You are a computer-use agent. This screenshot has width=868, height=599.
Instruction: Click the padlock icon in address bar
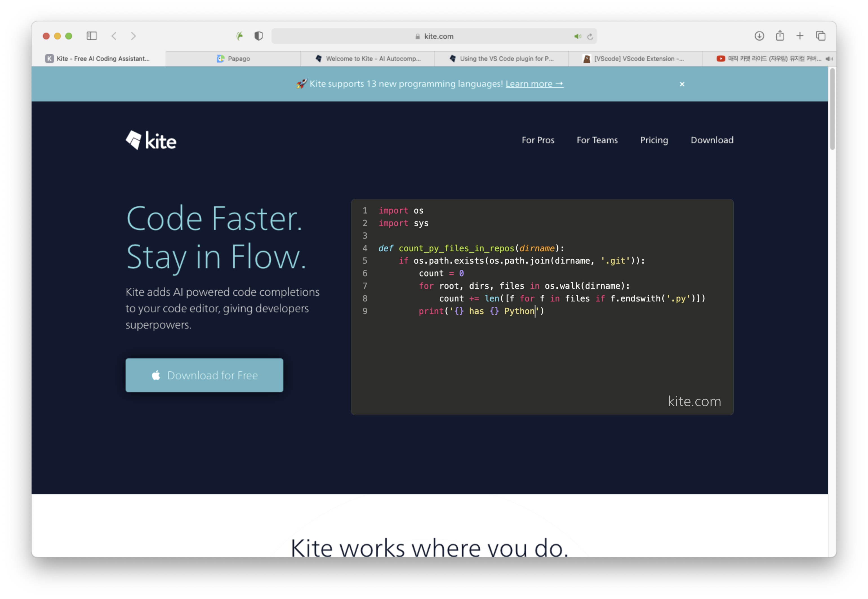tap(417, 36)
